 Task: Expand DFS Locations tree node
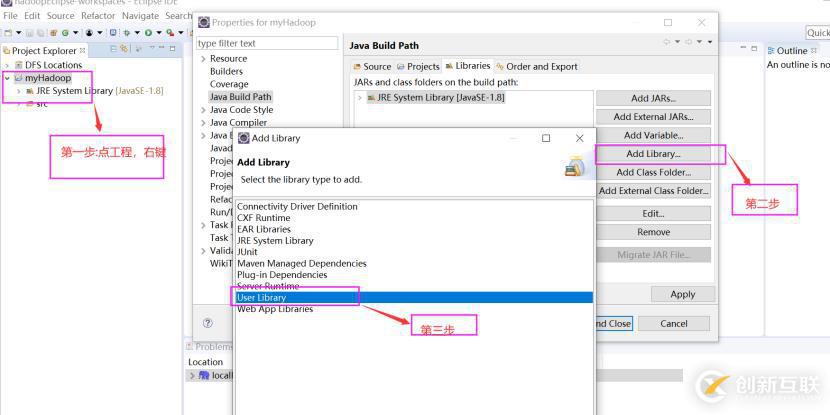coord(7,65)
